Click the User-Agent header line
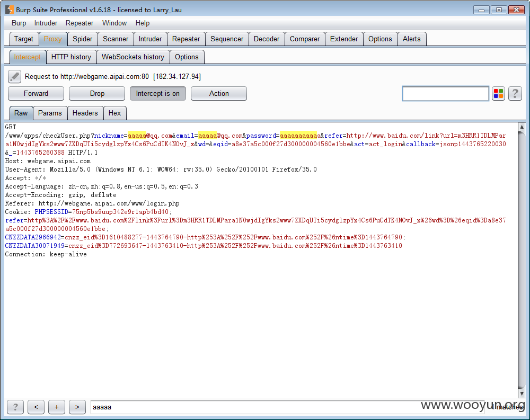 tap(161, 169)
